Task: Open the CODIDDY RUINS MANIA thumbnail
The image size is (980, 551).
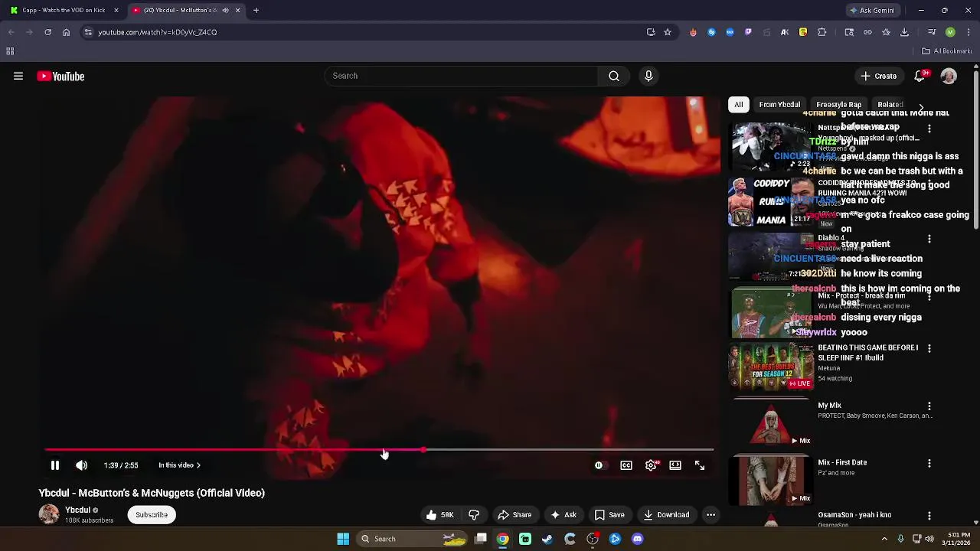Action: 771,201
